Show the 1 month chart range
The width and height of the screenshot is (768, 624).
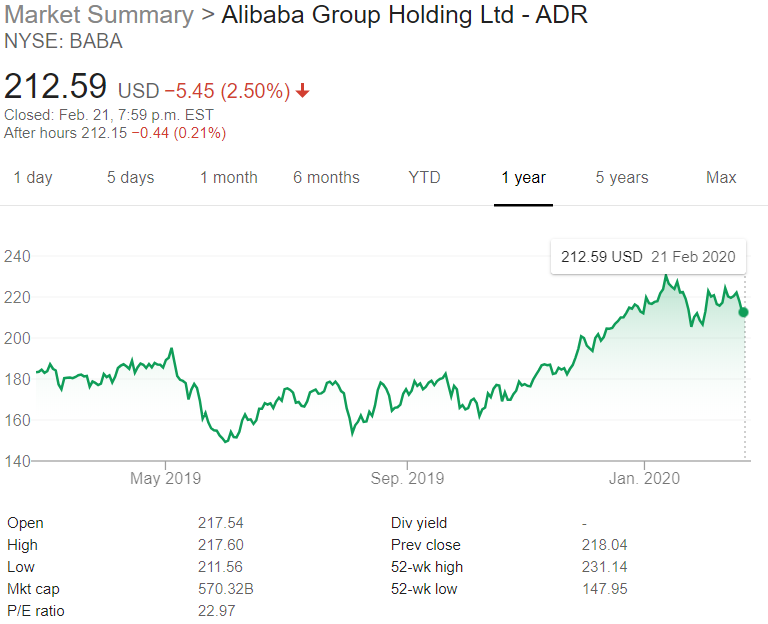click(x=229, y=178)
